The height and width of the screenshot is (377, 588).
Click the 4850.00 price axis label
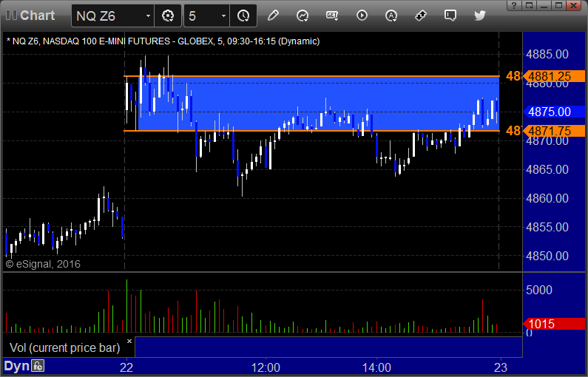pos(547,256)
